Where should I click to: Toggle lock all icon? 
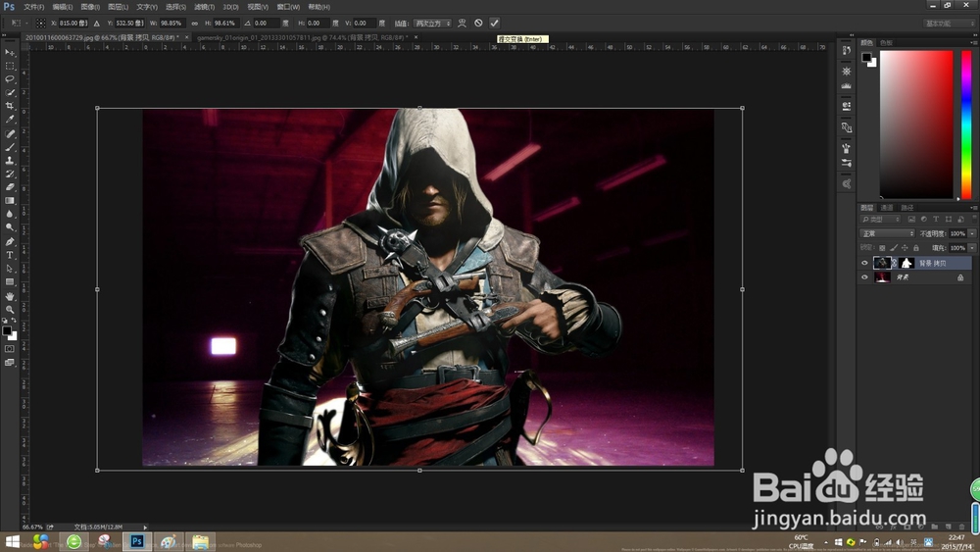tap(915, 248)
